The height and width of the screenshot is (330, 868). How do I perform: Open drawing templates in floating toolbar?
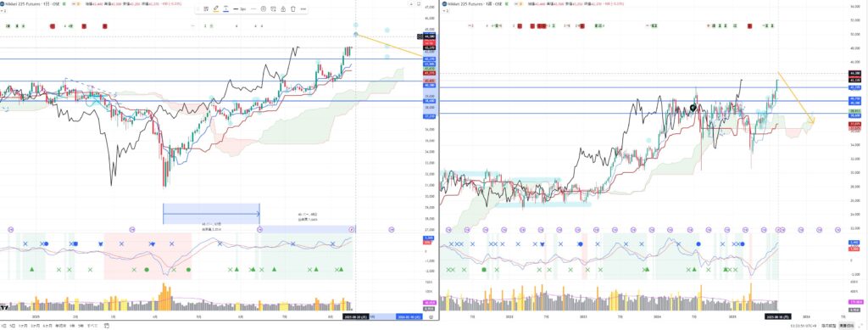(x=206, y=8)
